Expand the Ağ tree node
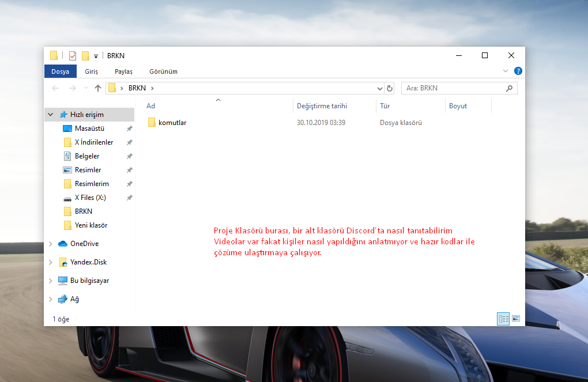The image size is (588, 382). point(51,299)
